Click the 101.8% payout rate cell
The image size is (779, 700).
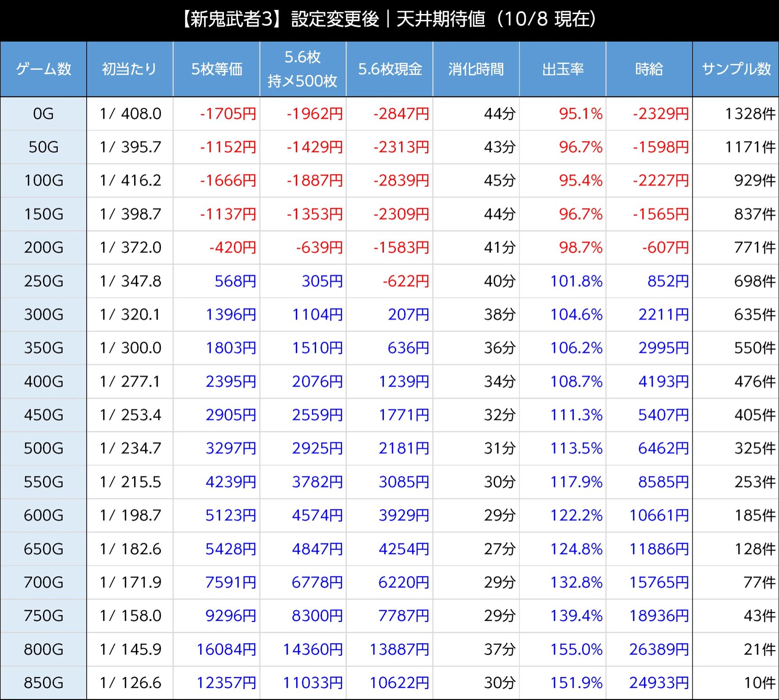pyautogui.click(x=576, y=281)
